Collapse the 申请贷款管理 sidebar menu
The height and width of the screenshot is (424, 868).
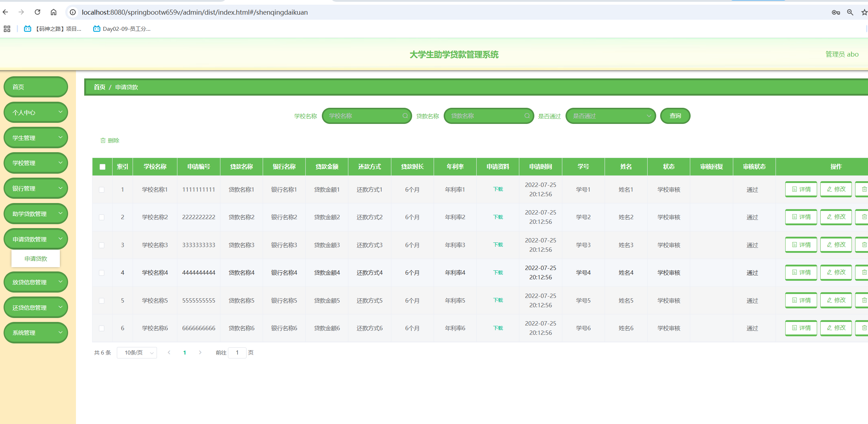click(36, 239)
